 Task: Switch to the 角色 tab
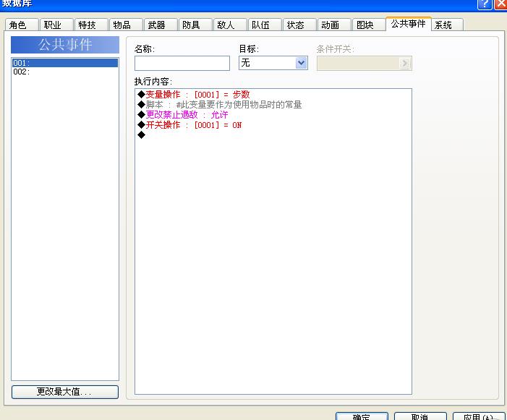coord(22,25)
